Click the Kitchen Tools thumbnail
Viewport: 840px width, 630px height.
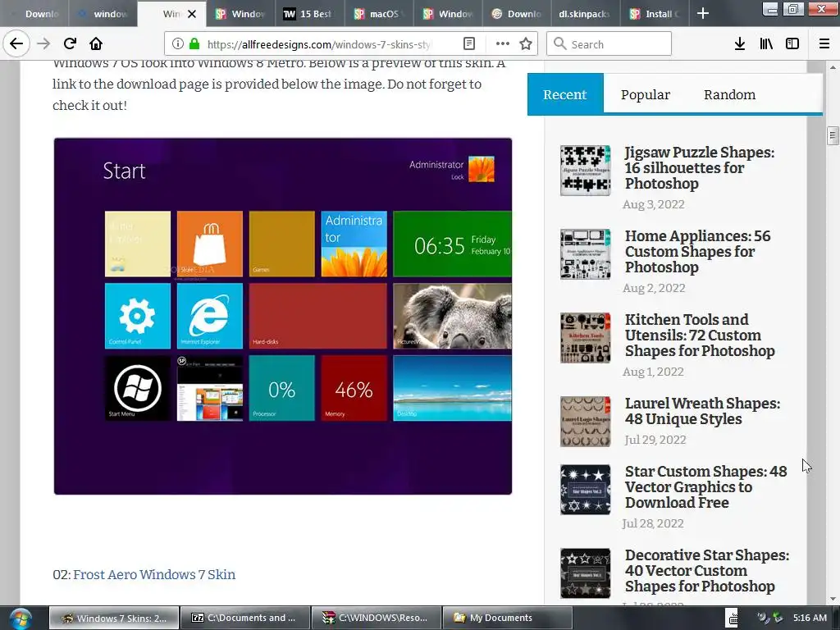click(x=585, y=337)
